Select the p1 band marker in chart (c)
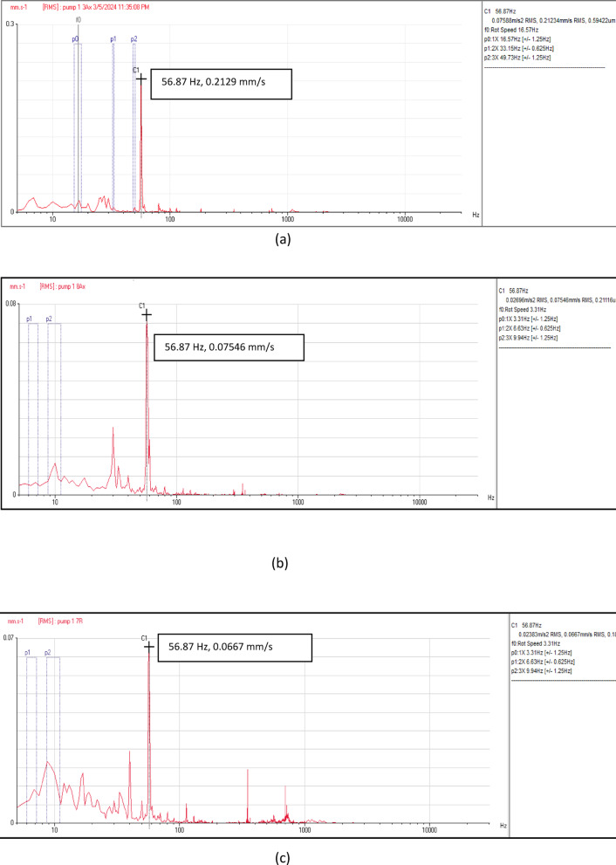 [x=28, y=653]
